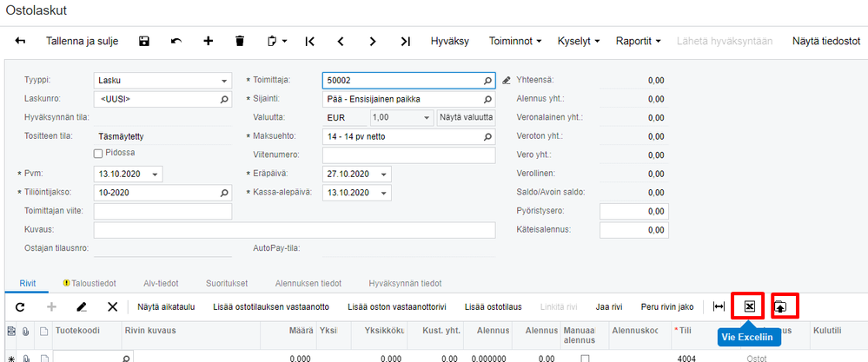
Task: Switch to the Alv-tiedot tab
Action: 161,284
